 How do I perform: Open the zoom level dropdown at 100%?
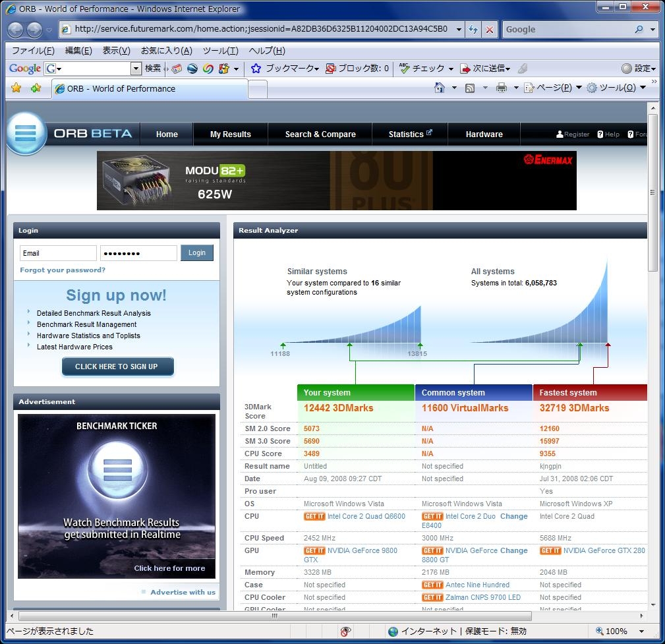(x=642, y=631)
